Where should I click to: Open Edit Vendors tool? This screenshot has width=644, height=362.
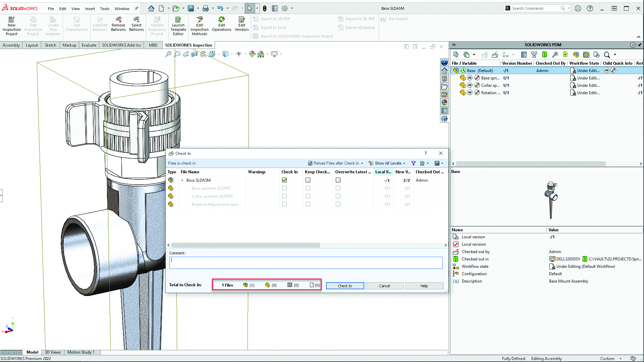(242, 24)
